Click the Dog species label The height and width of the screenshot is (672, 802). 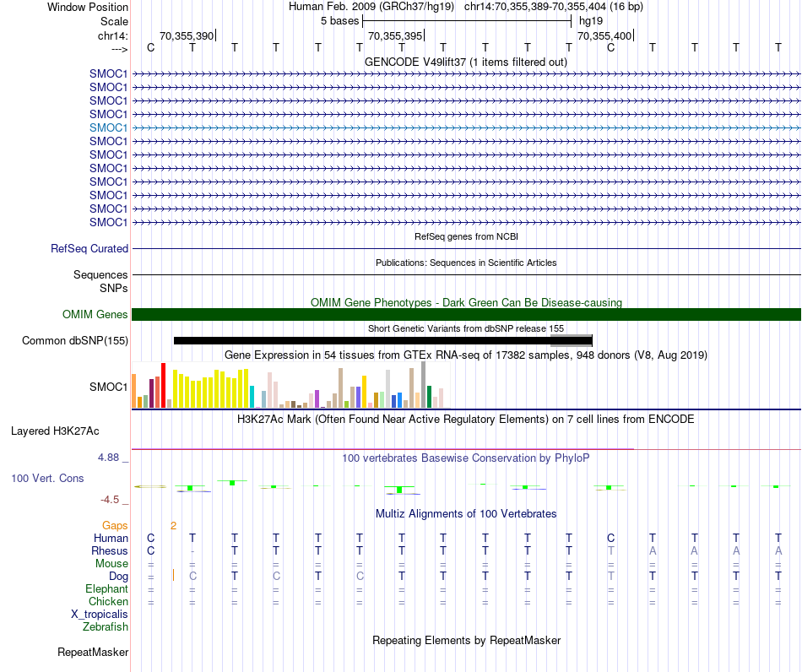click(x=119, y=577)
